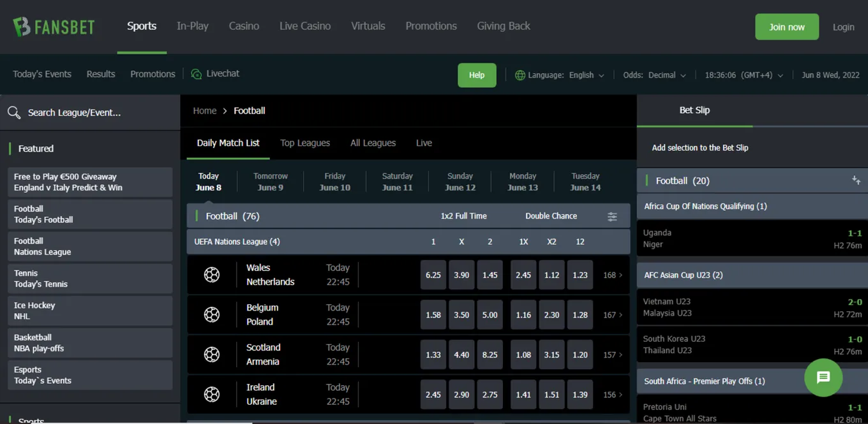The image size is (868, 424).
Task: Open Basketball NBA play-offs featured item
Action: click(90, 343)
